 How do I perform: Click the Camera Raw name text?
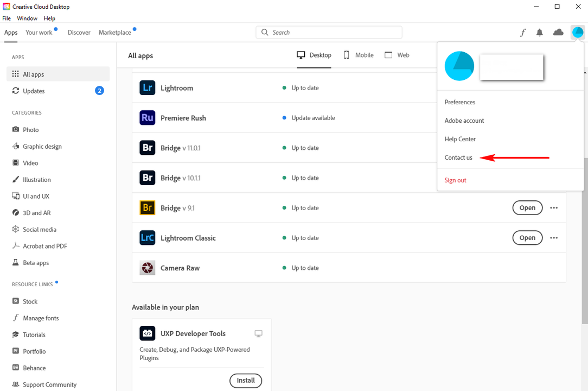tap(180, 268)
